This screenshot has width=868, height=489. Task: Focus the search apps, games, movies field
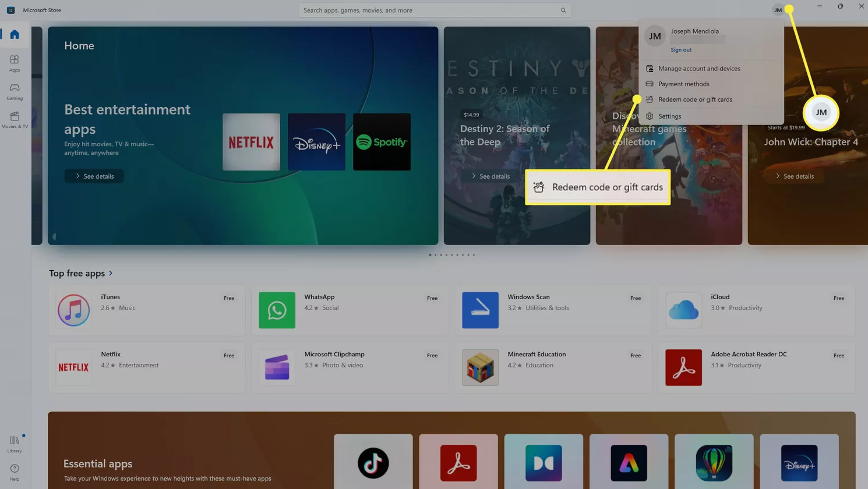click(435, 10)
